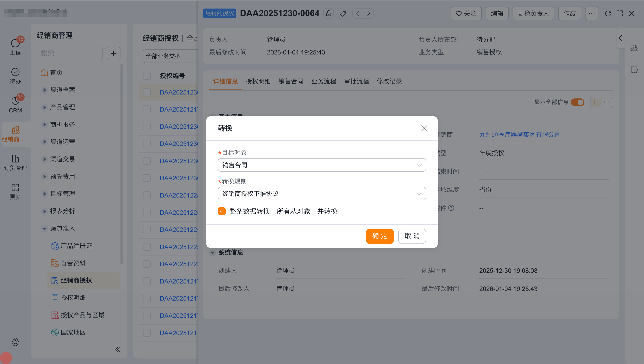Screen dimensions: 644x364
Task: Switch to 审批流程 tab
Action: (x=356, y=81)
